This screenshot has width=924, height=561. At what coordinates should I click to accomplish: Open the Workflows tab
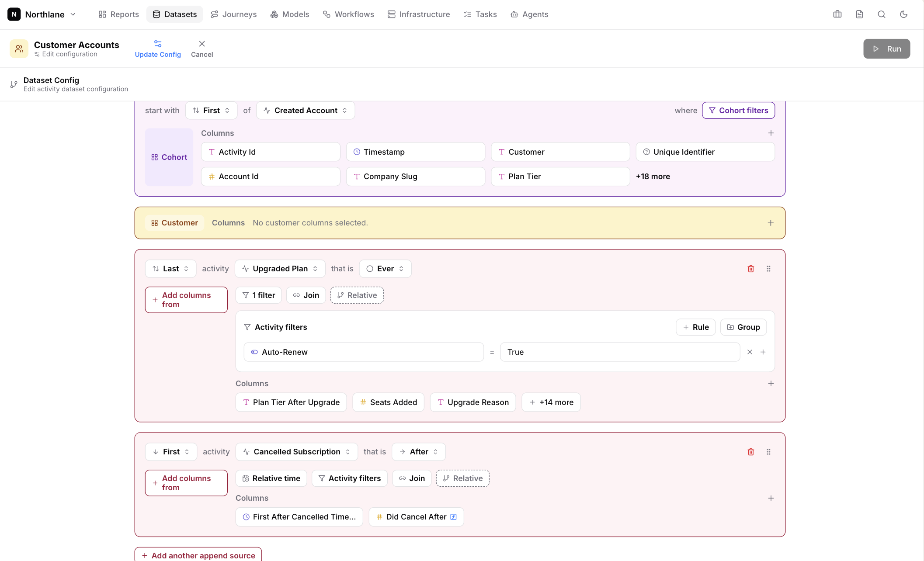[348, 14]
